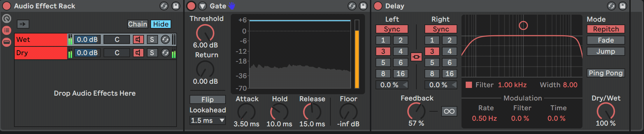Select the Wet chain
Image resolution: width=644 pixels, height=134 pixels.
click(41, 40)
